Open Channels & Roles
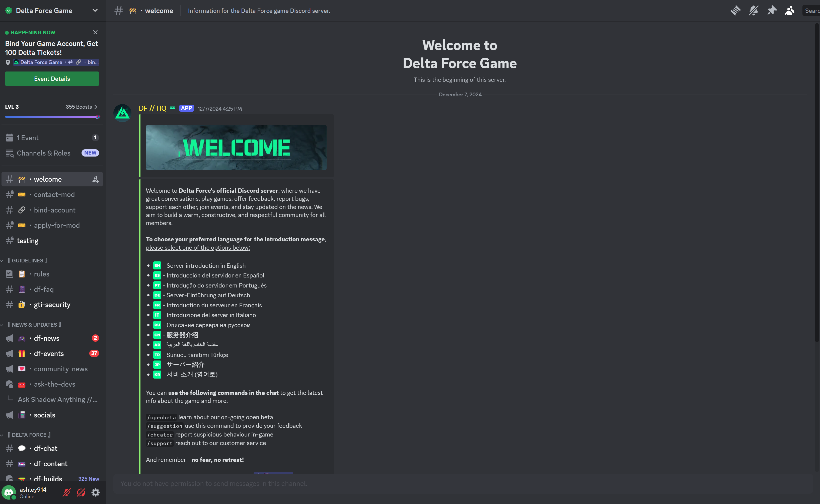This screenshot has height=504, width=820. [x=52, y=153]
